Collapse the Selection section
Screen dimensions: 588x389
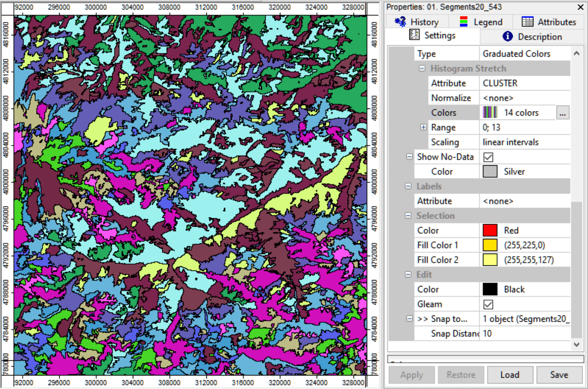408,216
